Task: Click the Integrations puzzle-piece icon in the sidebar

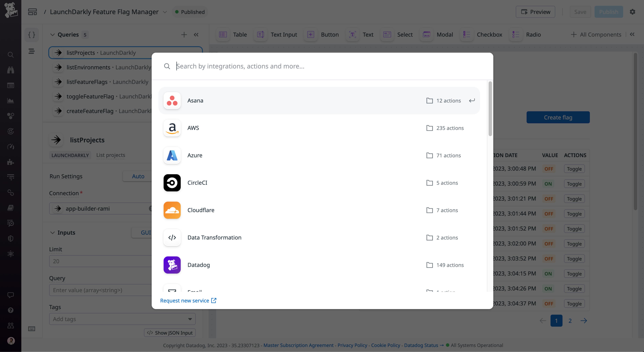Action: point(11,162)
